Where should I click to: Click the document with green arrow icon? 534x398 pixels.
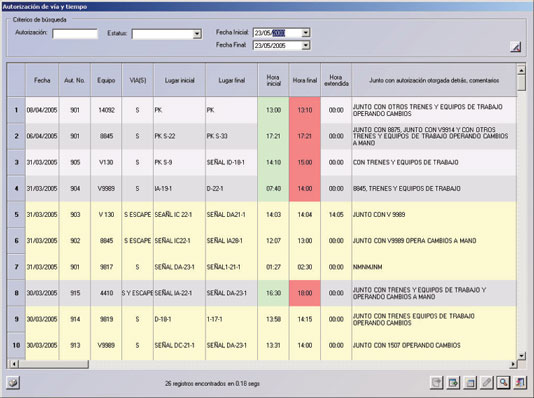tap(453, 383)
